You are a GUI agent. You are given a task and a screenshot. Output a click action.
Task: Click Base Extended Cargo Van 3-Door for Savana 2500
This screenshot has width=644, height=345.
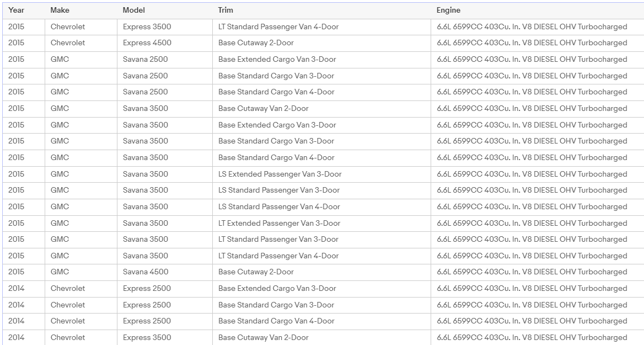tap(277, 60)
